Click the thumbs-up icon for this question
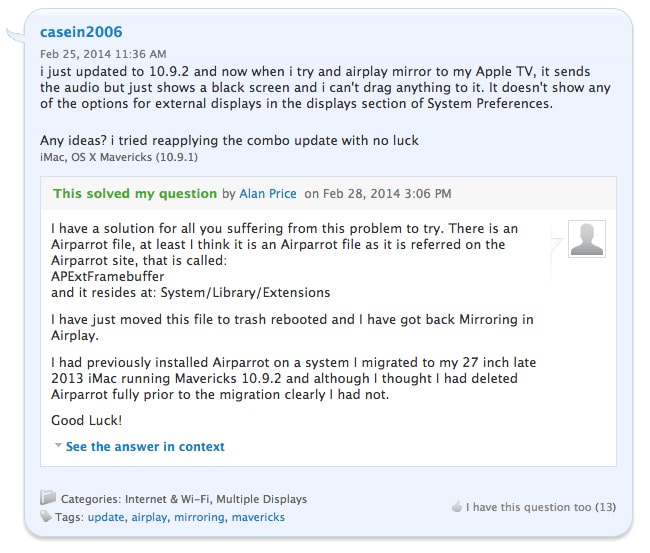This screenshot has width=650, height=553. coord(457,506)
